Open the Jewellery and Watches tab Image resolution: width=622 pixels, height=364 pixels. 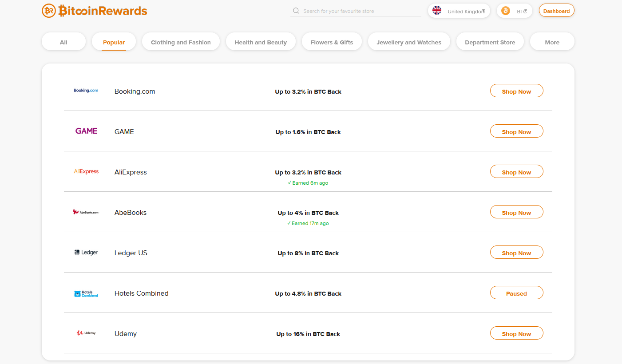point(409,42)
